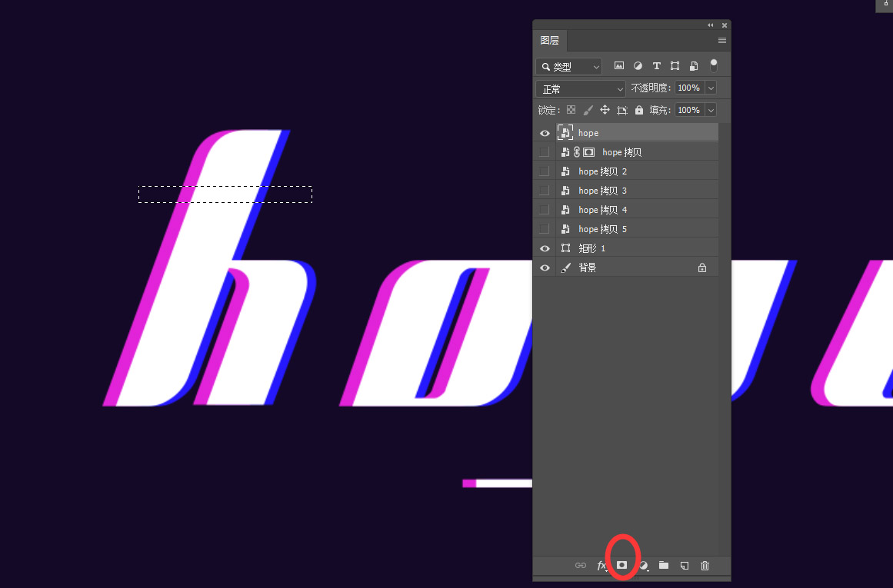
Task: Open the 类型 filter type dropdown
Action: (569, 67)
